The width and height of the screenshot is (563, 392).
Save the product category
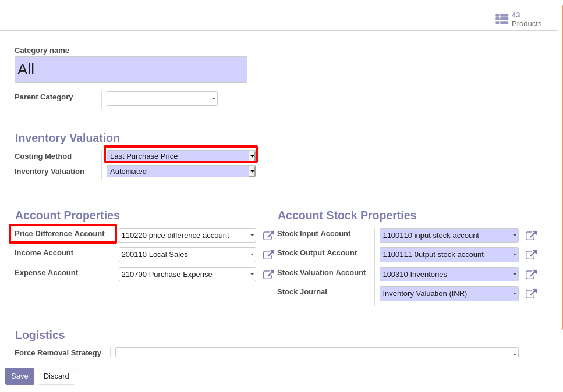pyautogui.click(x=20, y=376)
